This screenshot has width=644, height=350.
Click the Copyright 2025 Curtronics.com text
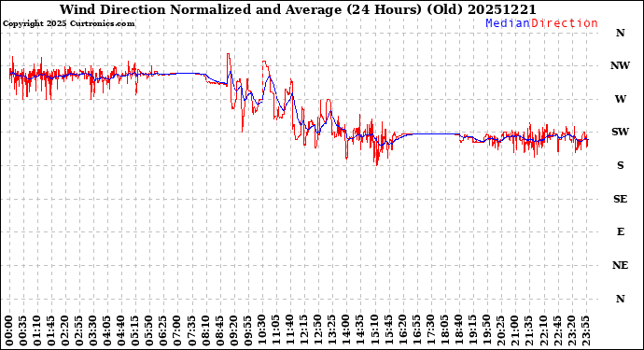[68, 24]
